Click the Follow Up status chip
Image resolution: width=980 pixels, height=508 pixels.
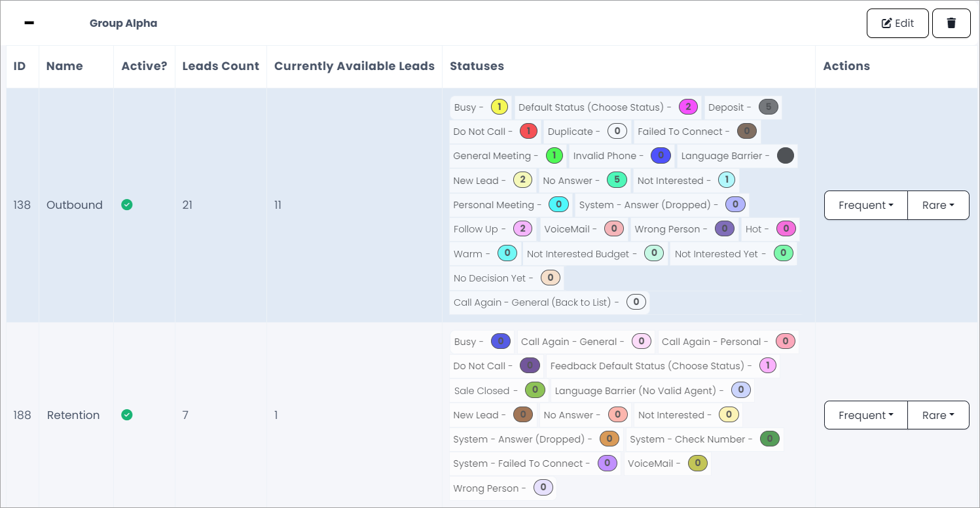[492, 229]
